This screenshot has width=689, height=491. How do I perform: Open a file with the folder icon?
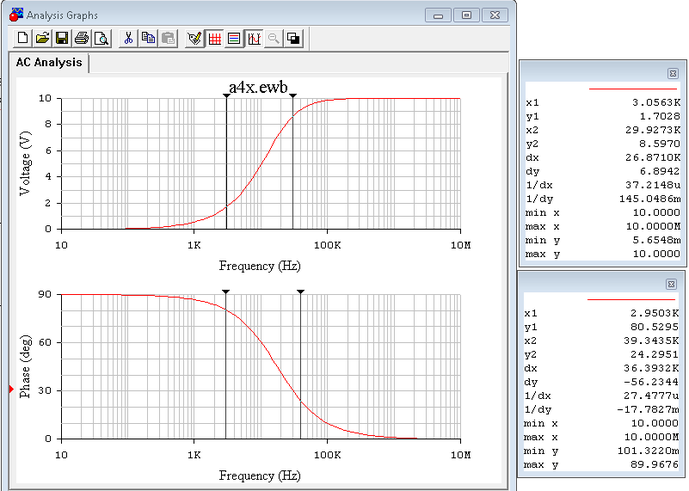pyautogui.click(x=42, y=38)
